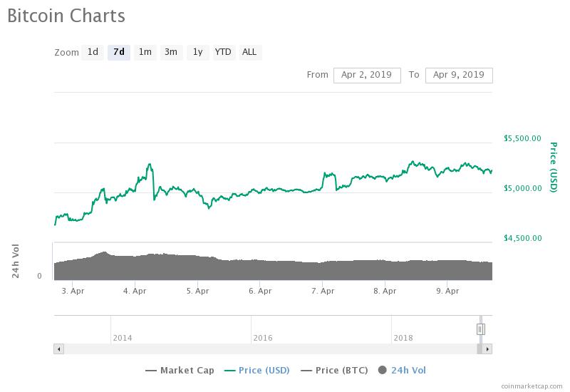Zoom the chart to 1y
This screenshot has width=570, height=392.
click(x=197, y=52)
